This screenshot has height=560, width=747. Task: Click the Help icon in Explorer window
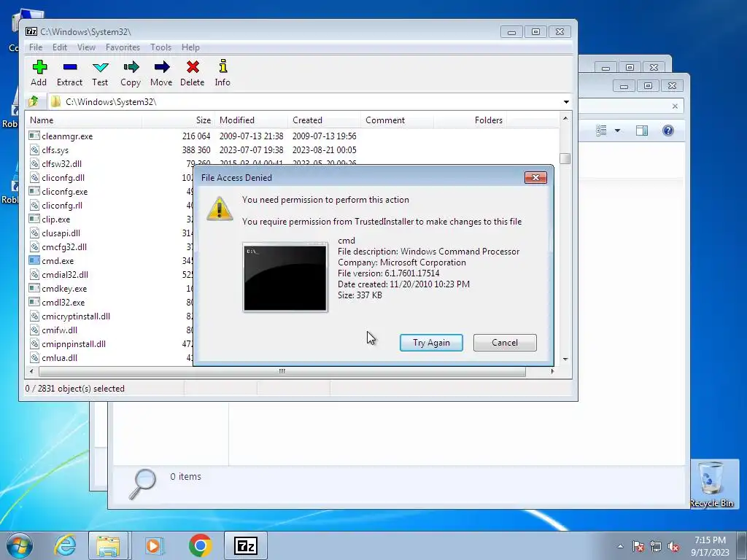click(668, 131)
